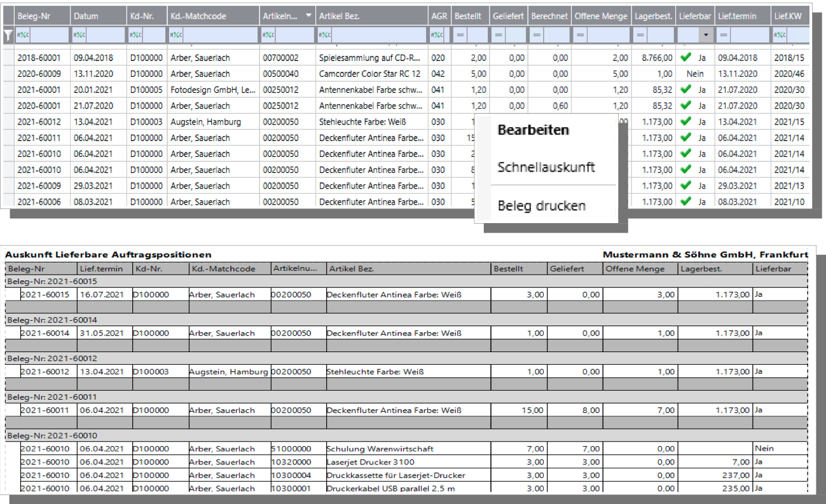Select 'Nein' in report Lieferbar column
Viewport: 826px width, 504px height.
click(x=764, y=449)
